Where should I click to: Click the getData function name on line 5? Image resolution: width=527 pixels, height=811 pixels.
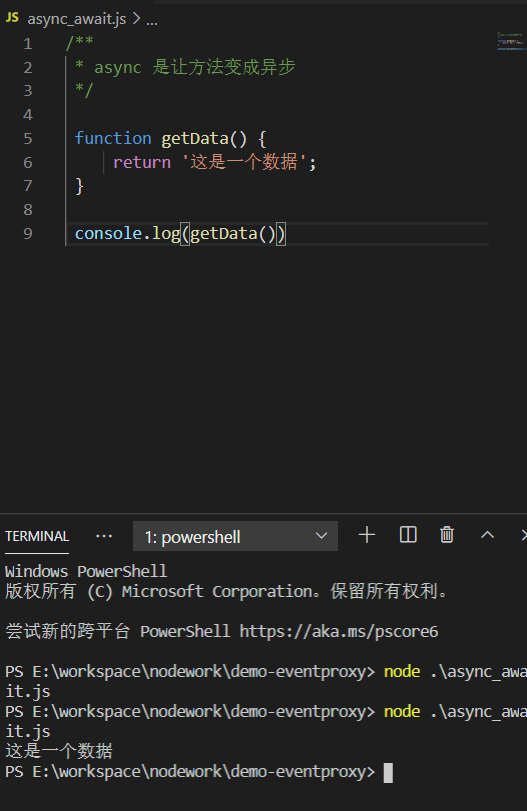(x=194, y=139)
